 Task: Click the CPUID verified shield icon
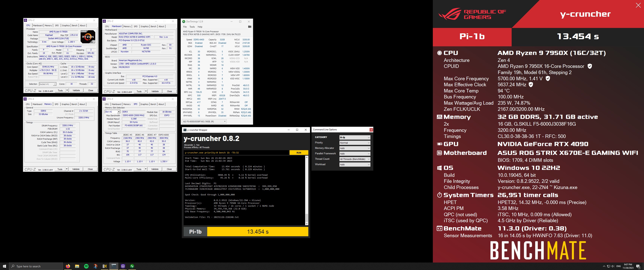pos(590,66)
